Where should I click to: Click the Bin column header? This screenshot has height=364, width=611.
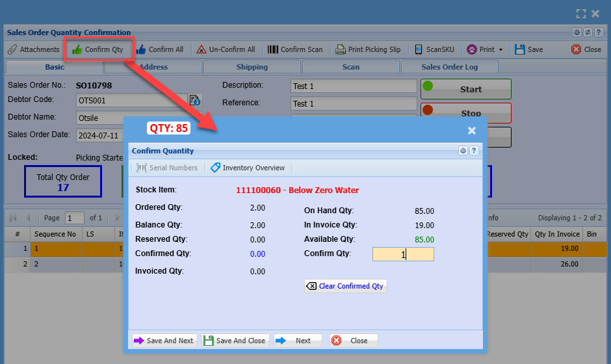tap(595, 234)
